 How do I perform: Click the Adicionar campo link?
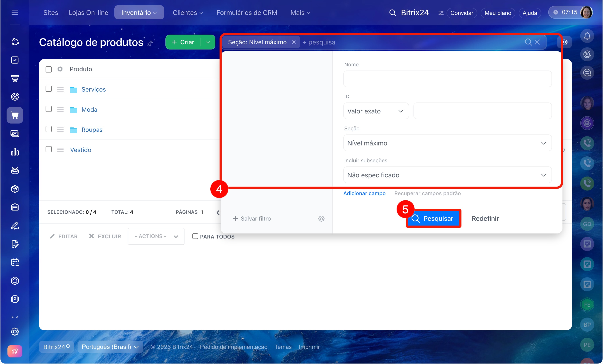[x=364, y=193]
